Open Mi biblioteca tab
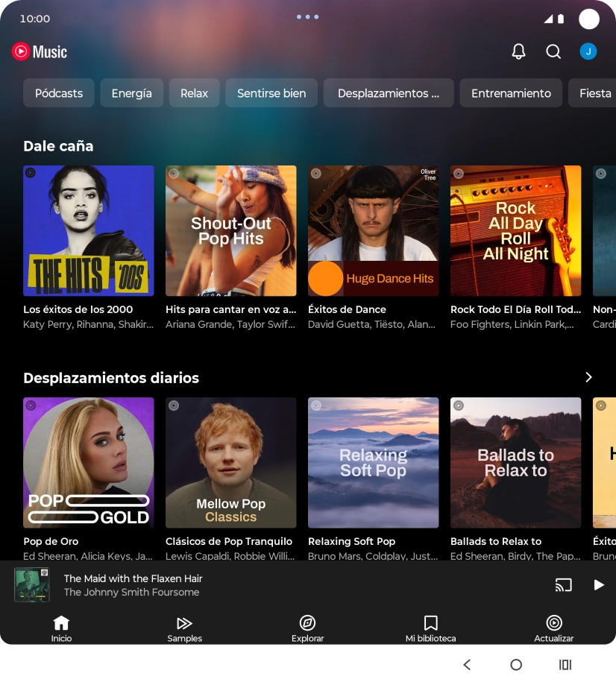 pyautogui.click(x=430, y=629)
